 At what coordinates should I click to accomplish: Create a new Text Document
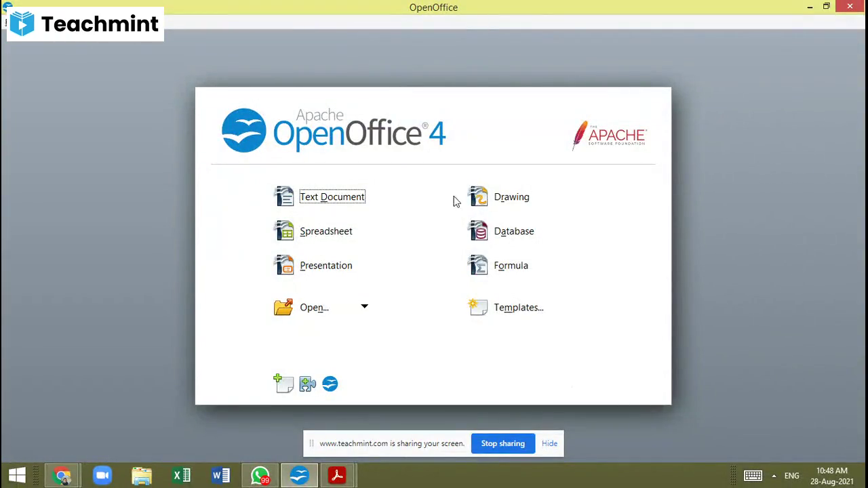click(332, 197)
